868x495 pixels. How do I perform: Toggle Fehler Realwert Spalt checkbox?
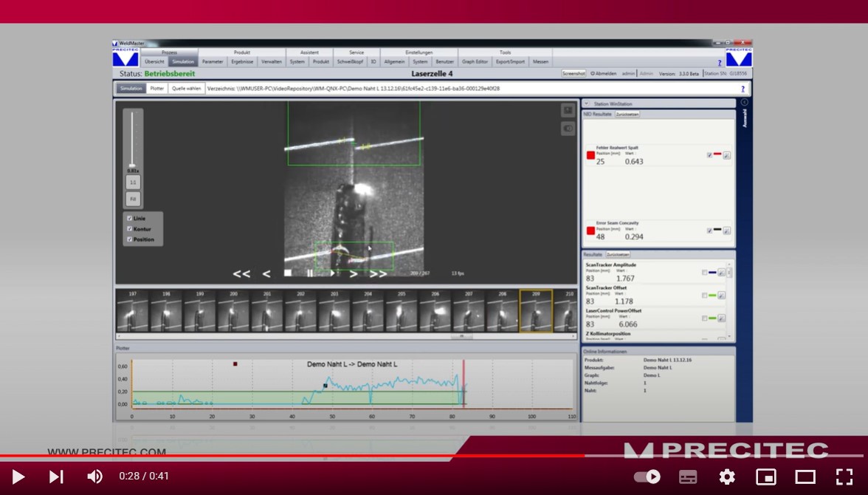709,155
